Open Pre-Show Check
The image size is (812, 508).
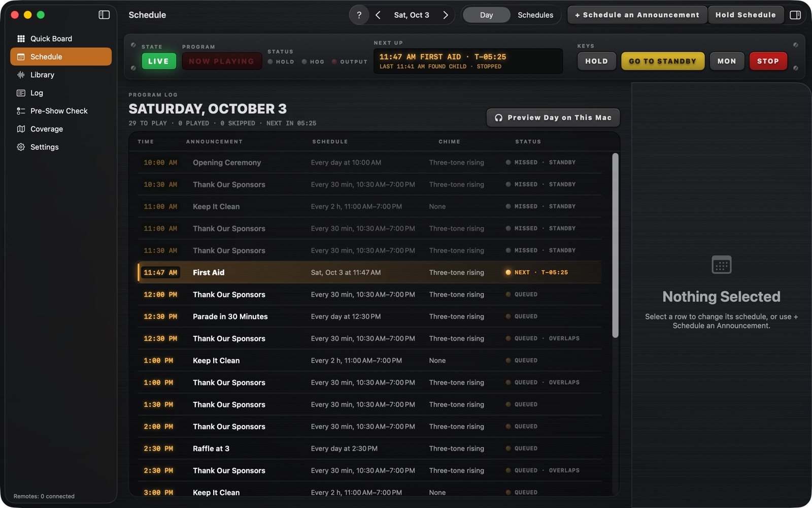point(61,111)
